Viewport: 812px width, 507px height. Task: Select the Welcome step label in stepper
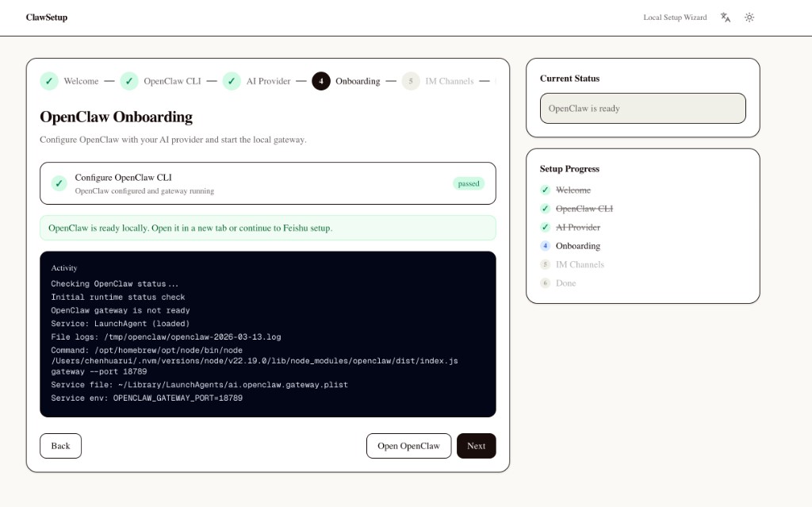tap(81, 82)
